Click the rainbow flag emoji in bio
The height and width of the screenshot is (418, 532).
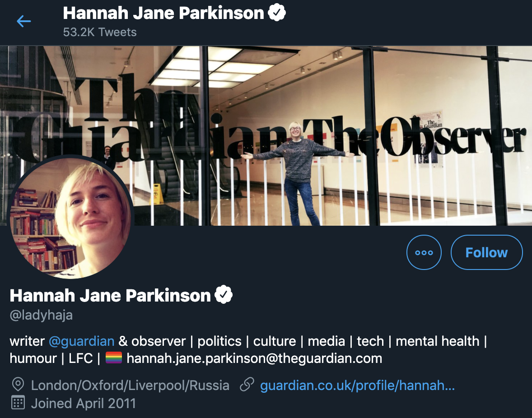coord(114,358)
